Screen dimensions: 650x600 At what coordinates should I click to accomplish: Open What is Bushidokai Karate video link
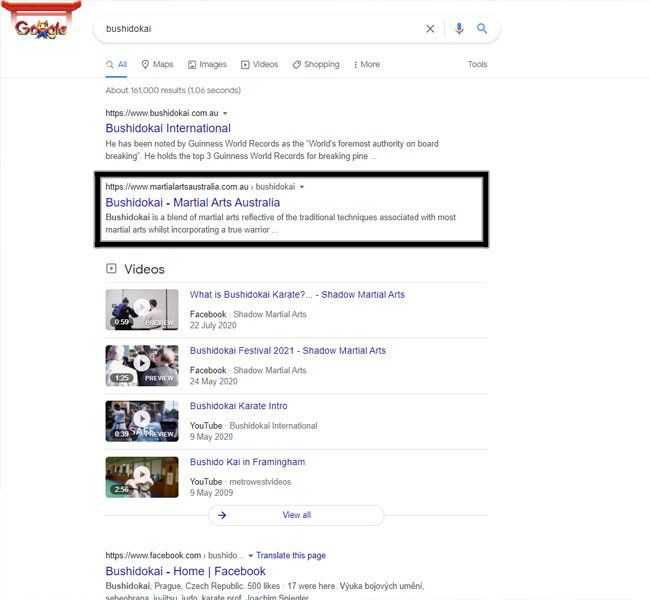point(297,295)
